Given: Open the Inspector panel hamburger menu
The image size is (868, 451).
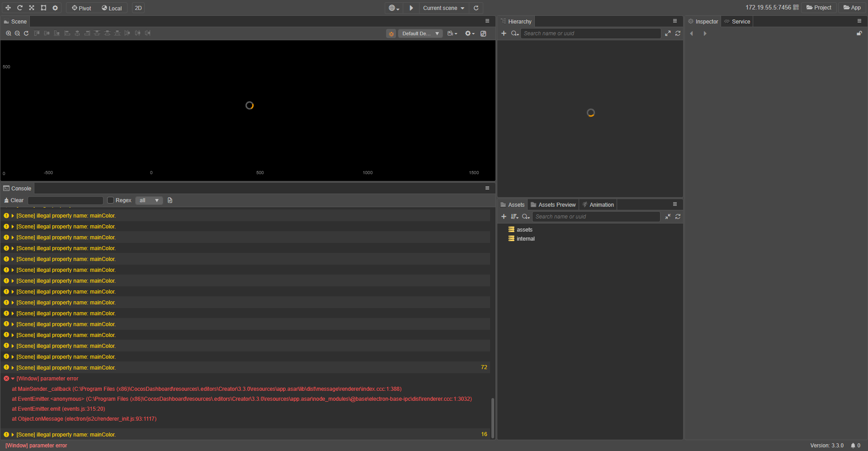Looking at the screenshot, I should [859, 21].
